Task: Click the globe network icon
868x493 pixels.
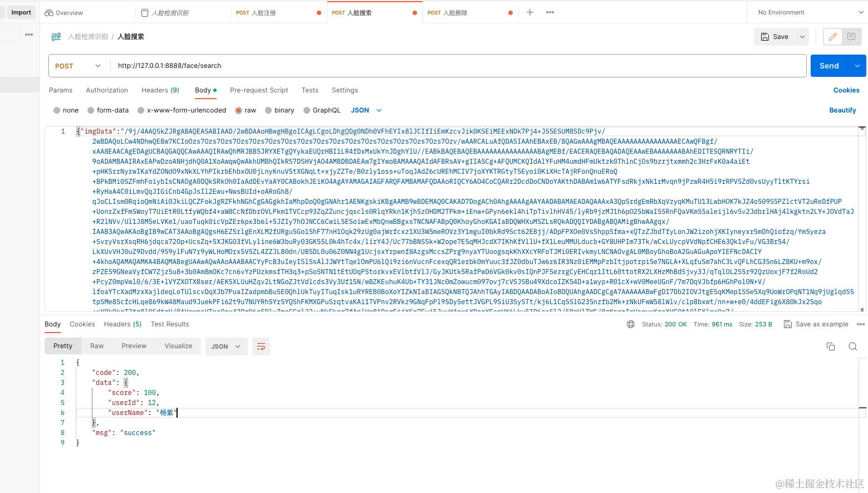Action: [631, 324]
